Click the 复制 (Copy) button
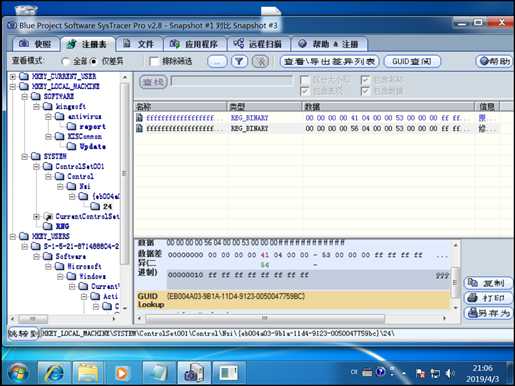Viewport: 515px width, 386px height. [x=488, y=283]
